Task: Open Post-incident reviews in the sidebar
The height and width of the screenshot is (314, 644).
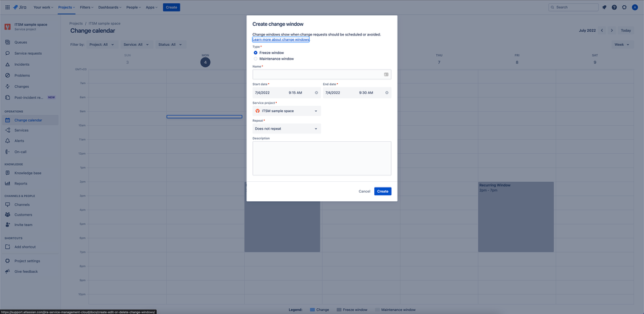Action: pyautogui.click(x=30, y=98)
